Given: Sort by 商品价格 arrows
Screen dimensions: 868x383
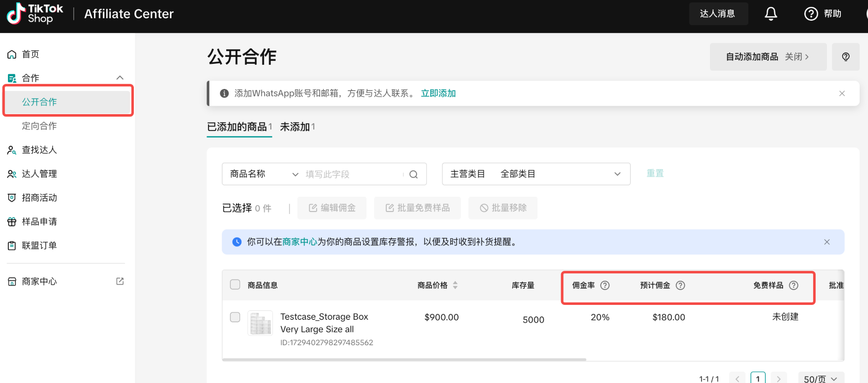Looking at the screenshot, I should [455, 285].
